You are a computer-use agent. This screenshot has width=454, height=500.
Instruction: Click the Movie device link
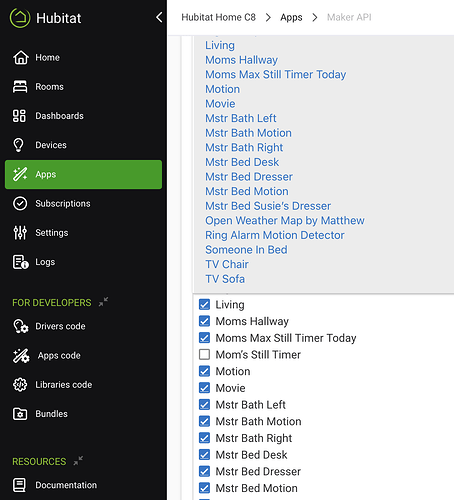[220, 104]
